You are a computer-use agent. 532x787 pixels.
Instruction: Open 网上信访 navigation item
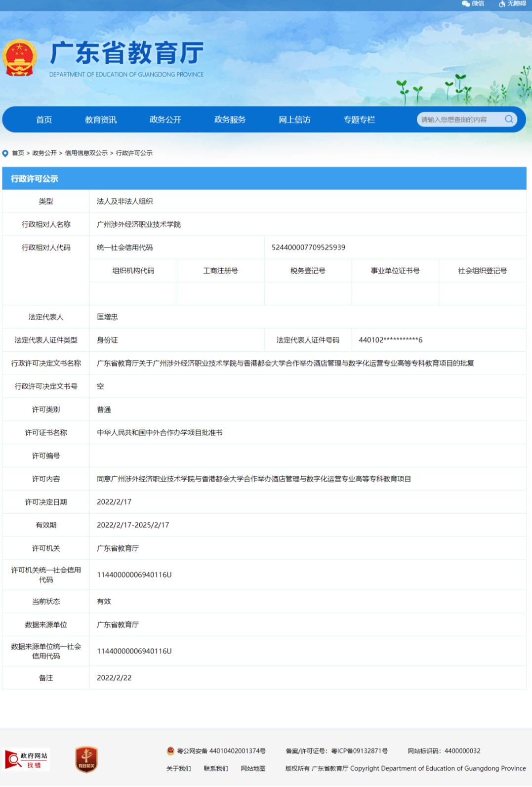[x=294, y=120]
